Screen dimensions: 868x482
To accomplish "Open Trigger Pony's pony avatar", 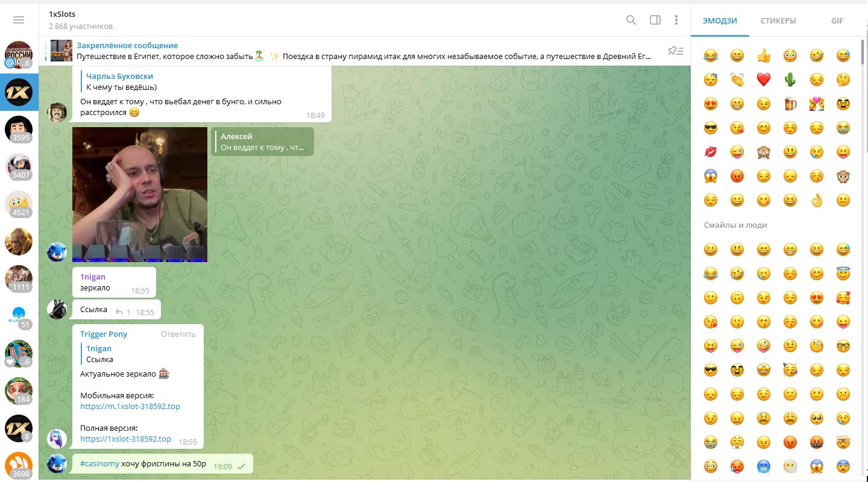I will 57,438.
